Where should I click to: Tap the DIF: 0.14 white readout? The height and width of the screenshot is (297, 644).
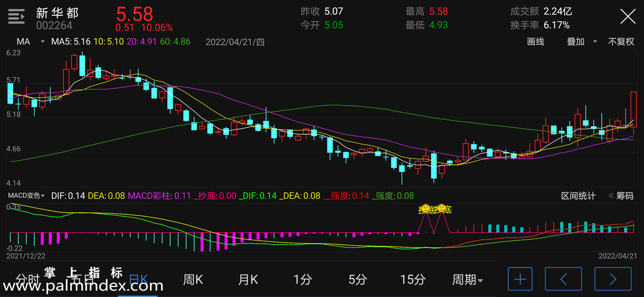(x=68, y=196)
